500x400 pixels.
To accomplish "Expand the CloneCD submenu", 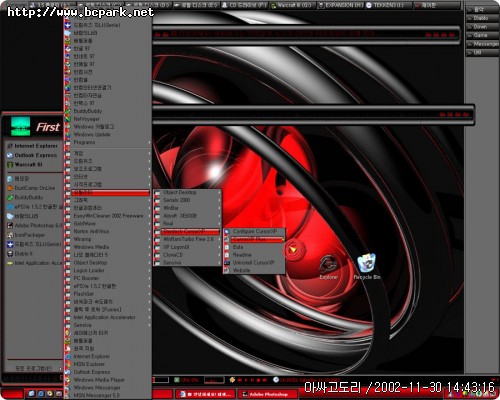I will [x=219, y=255].
